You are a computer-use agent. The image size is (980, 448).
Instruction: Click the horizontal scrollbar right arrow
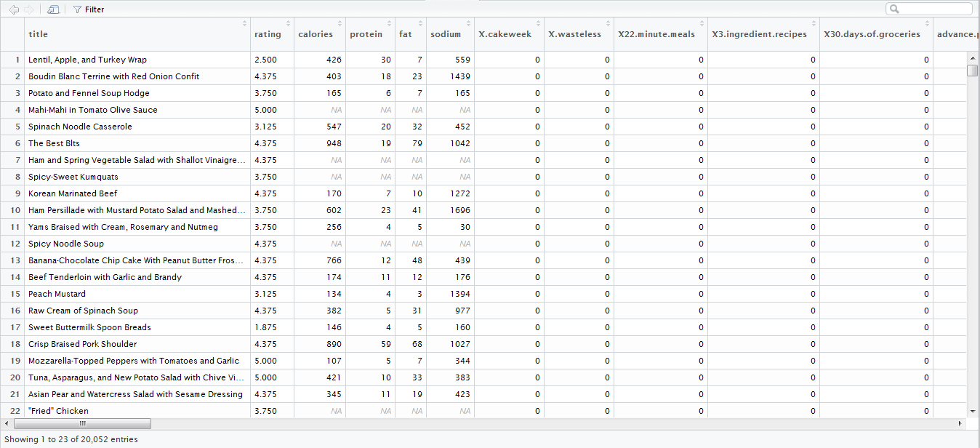tap(961, 423)
